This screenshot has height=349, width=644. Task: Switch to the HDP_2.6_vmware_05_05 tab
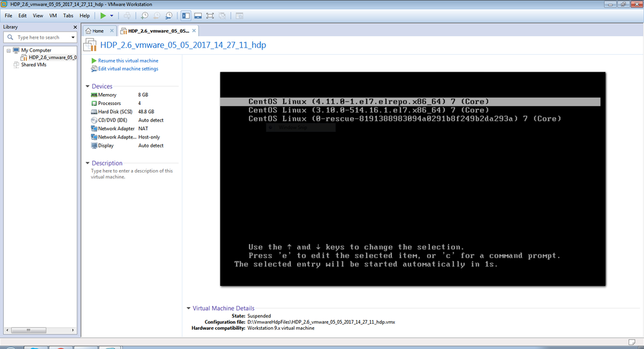pyautogui.click(x=158, y=31)
